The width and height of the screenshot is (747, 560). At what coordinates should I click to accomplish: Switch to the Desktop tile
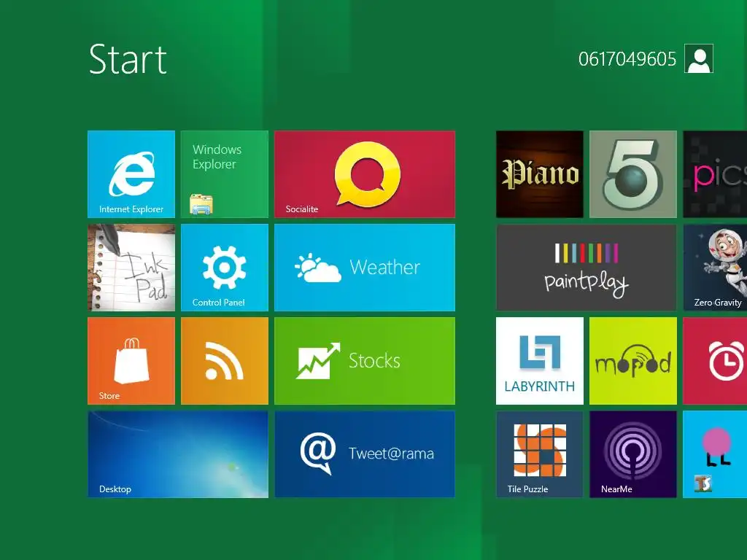click(178, 454)
